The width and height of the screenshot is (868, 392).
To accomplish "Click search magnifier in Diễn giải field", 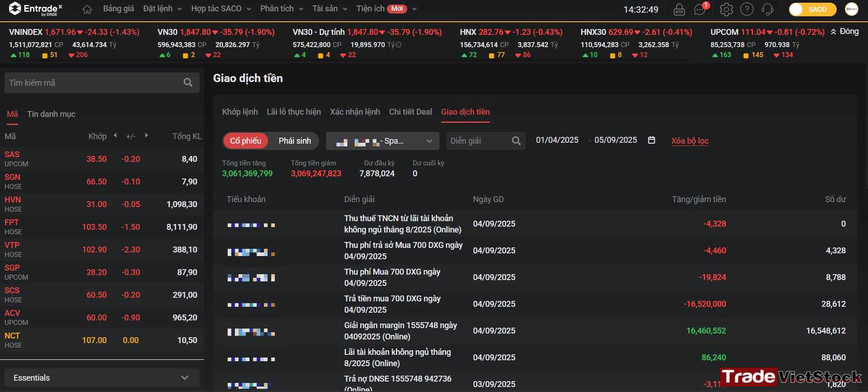I will tap(516, 141).
